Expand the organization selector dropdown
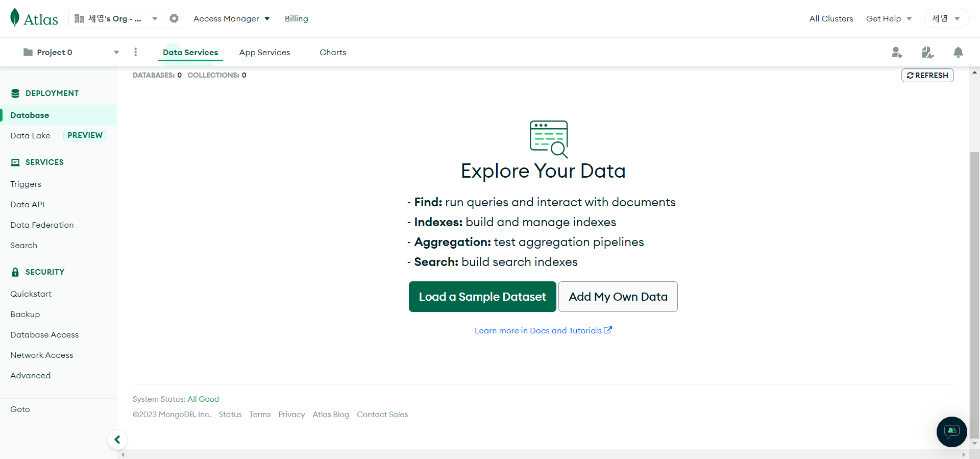 click(x=117, y=18)
